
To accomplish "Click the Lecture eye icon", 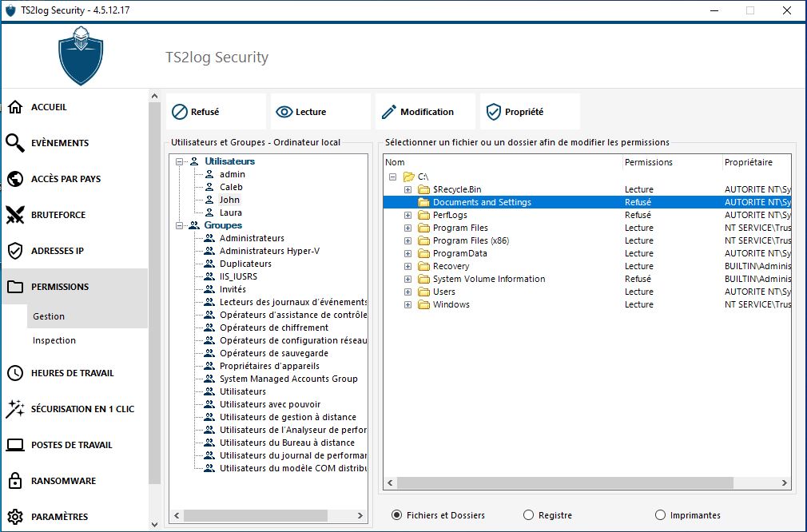I will [284, 112].
